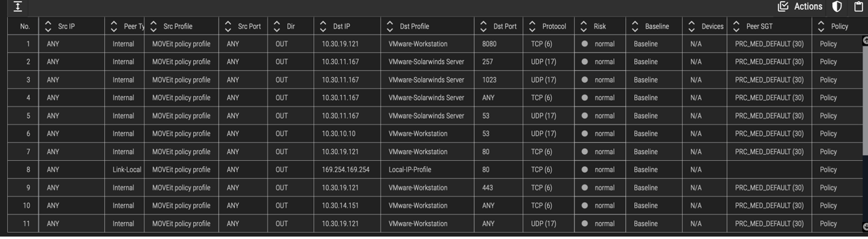The width and height of the screenshot is (868, 239).
Task: Open the Policy link in row 3
Action: 828,80
